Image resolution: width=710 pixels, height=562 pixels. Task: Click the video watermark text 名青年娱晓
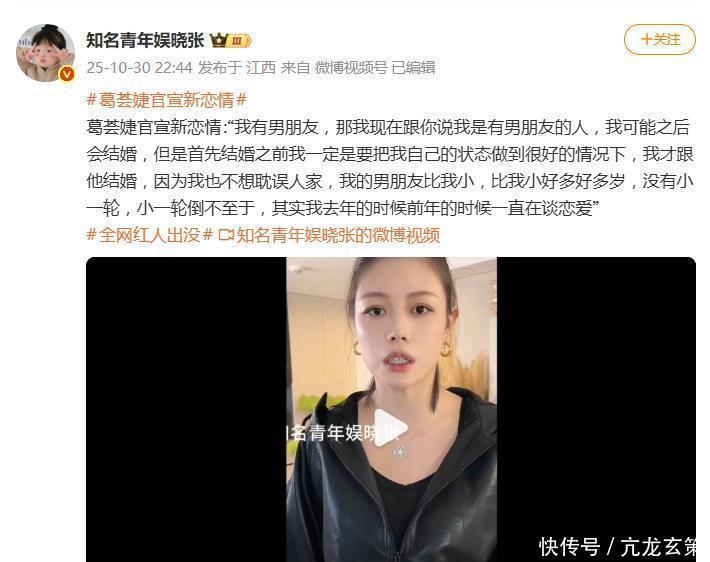[333, 433]
